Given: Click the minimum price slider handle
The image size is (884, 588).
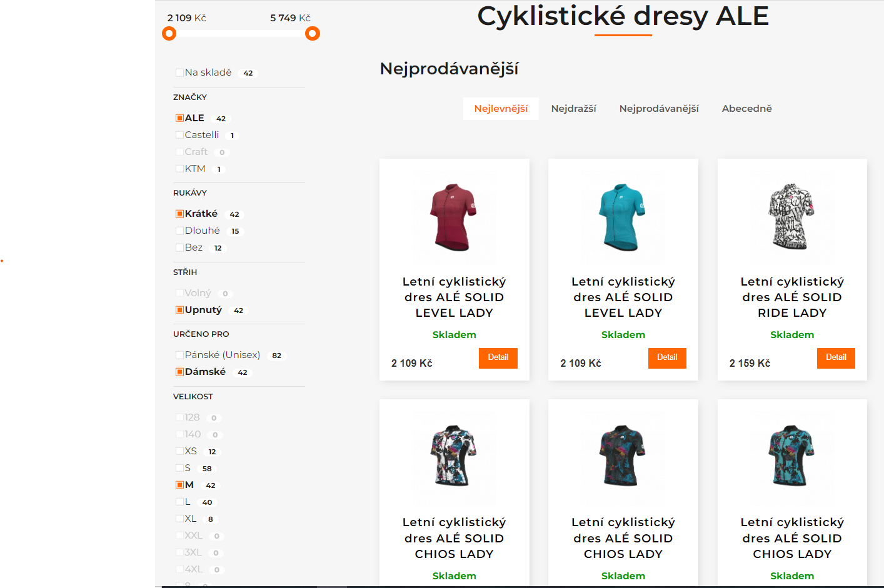Looking at the screenshot, I should point(169,34).
